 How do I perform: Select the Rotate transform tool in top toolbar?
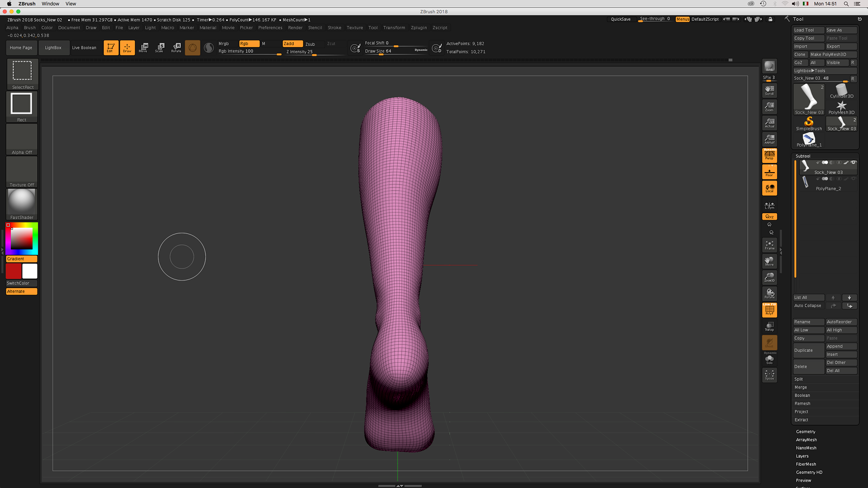[176, 47]
